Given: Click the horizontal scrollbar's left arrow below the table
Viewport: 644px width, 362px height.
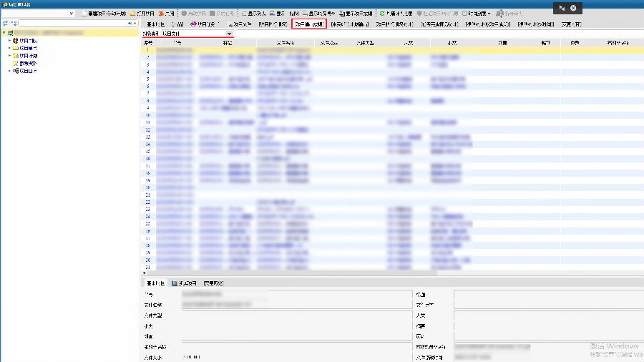Looking at the screenshot, I should [x=144, y=273].
